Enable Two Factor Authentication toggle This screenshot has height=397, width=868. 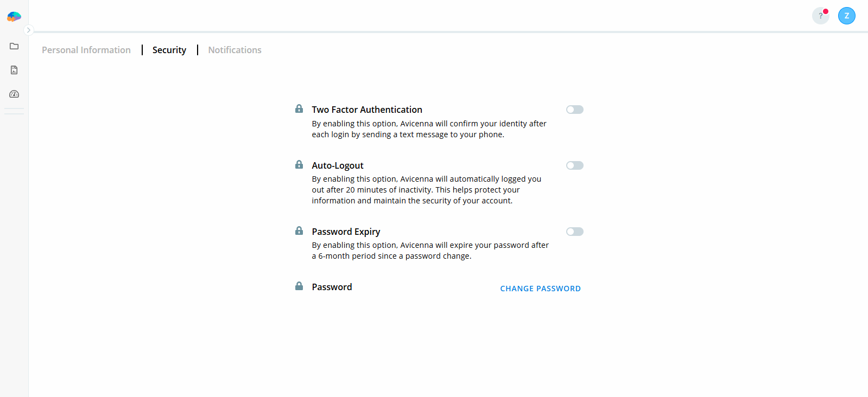click(x=574, y=110)
